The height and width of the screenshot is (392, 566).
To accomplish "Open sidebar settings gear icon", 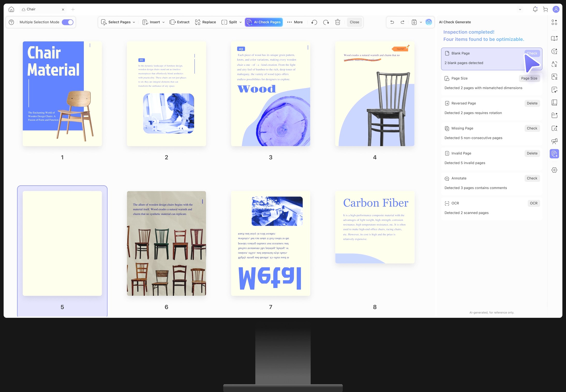I will (554, 170).
